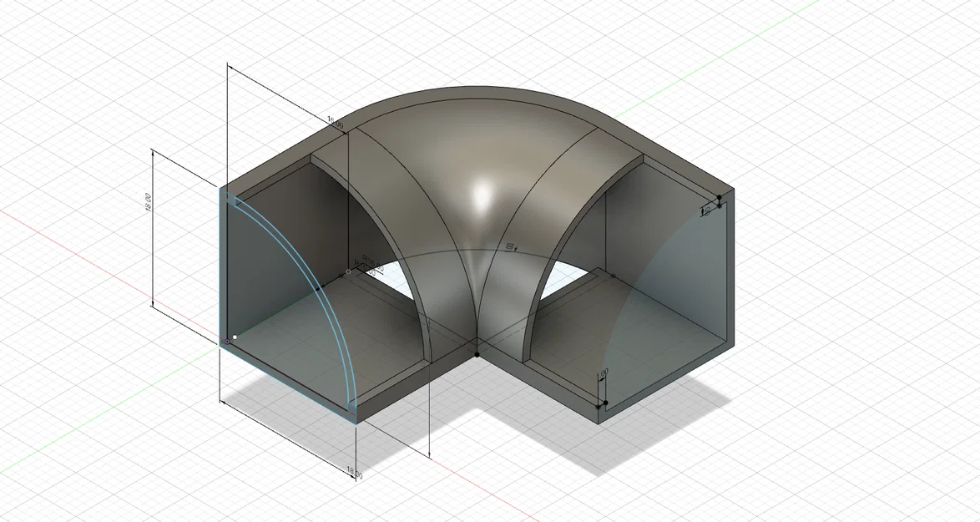Click the purple origin point at the profile corner
Screen dimensions: 980x522
[226, 342]
